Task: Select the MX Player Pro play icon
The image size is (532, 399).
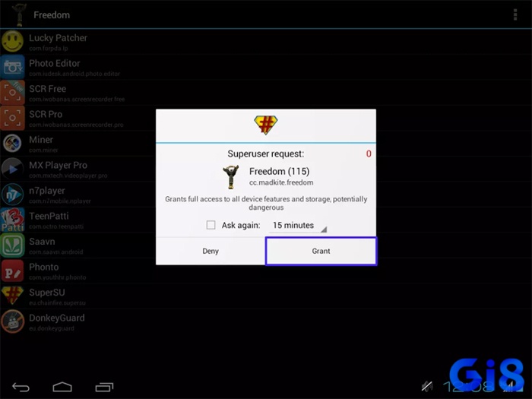Action: tap(13, 169)
